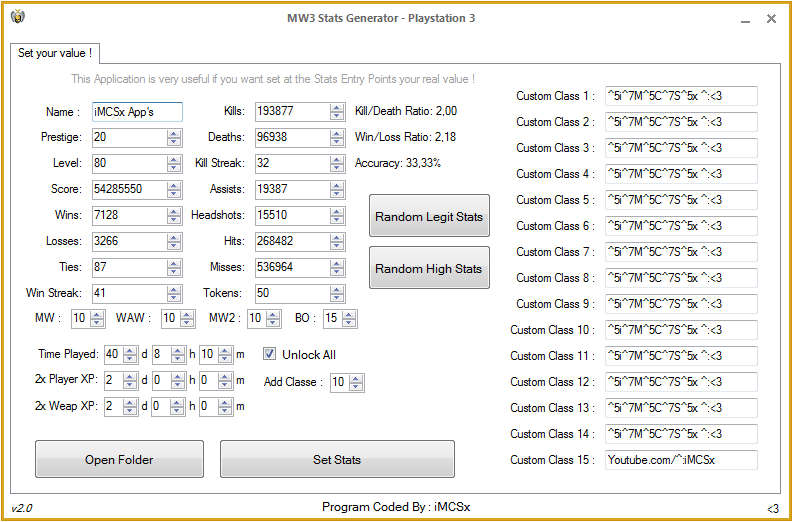The width and height of the screenshot is (793, 522).
Task: Click the Time Played minutes spinner arrows
Action: 225,355
